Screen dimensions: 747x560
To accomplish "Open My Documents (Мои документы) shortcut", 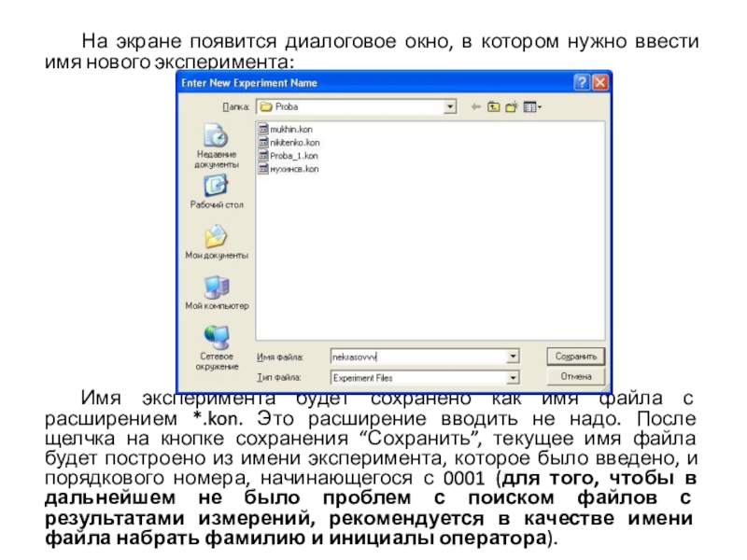I will click(x=217, y=243).
